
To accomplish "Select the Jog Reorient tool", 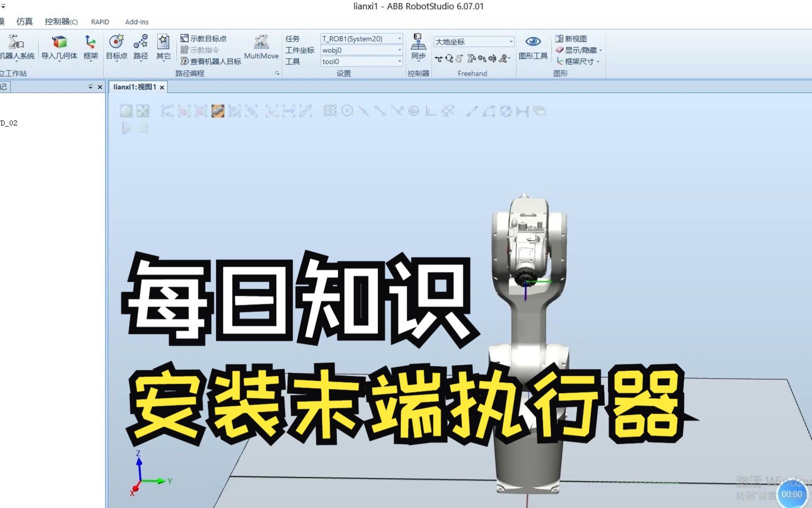I will (x=492, y=59).
